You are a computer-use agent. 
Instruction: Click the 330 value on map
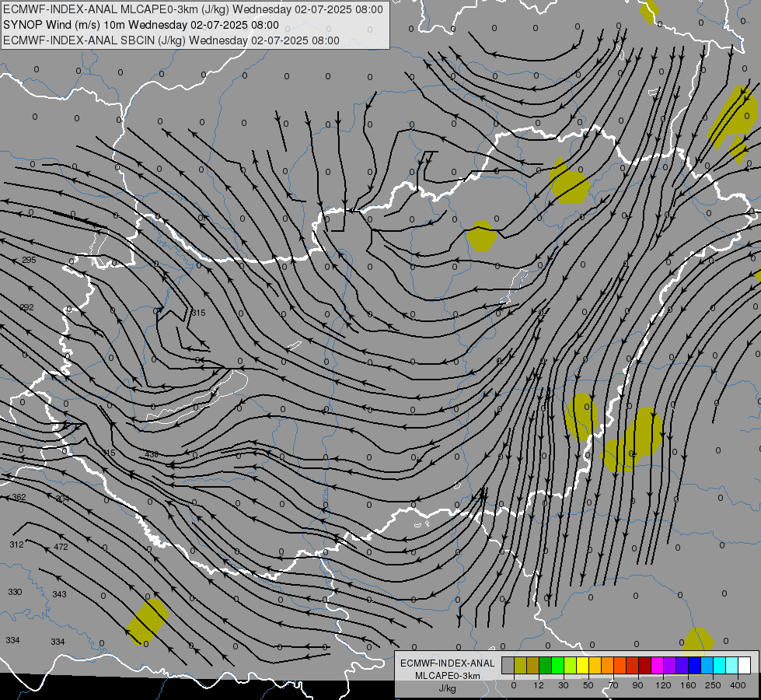click(15, 592)
